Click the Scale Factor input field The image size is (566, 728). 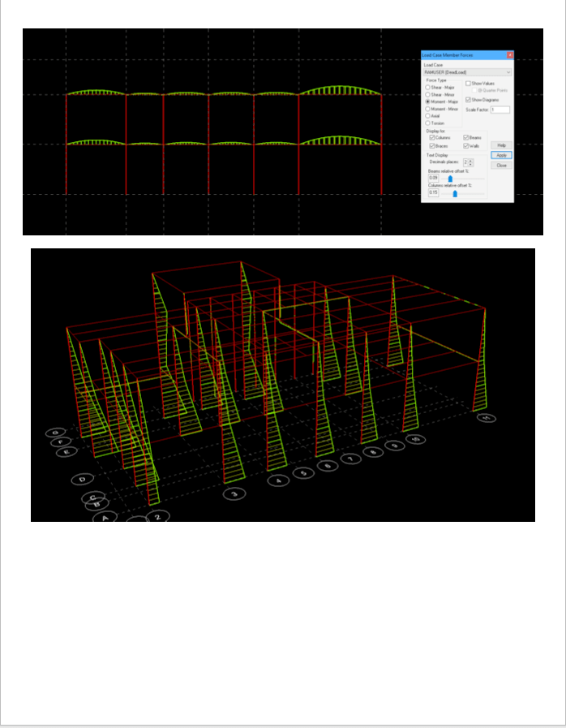pyautogui.click(x=500, y=110)
